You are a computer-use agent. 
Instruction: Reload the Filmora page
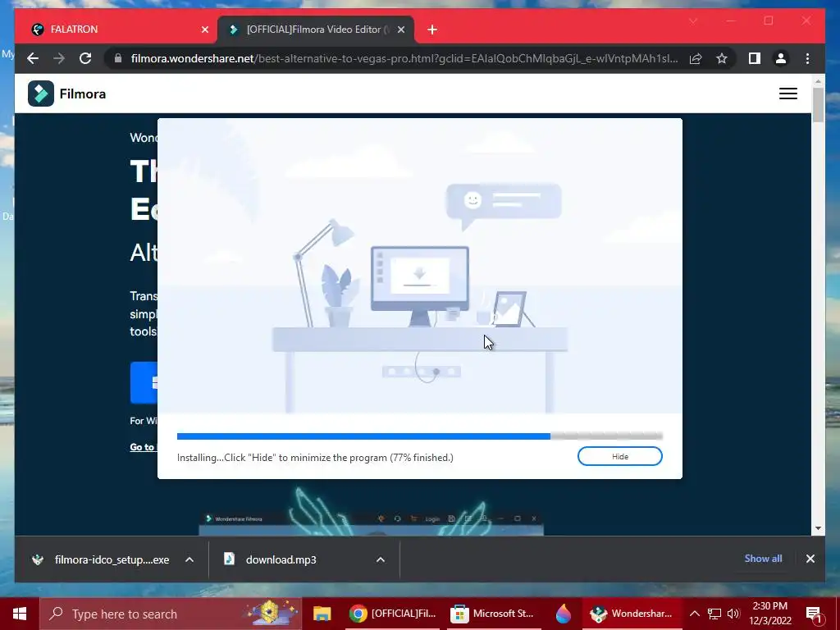point(85,58)
